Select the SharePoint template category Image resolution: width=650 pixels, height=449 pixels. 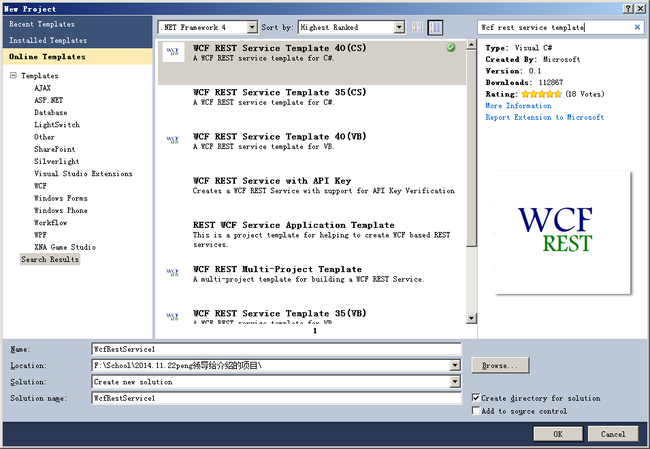[x=54, y=149]
